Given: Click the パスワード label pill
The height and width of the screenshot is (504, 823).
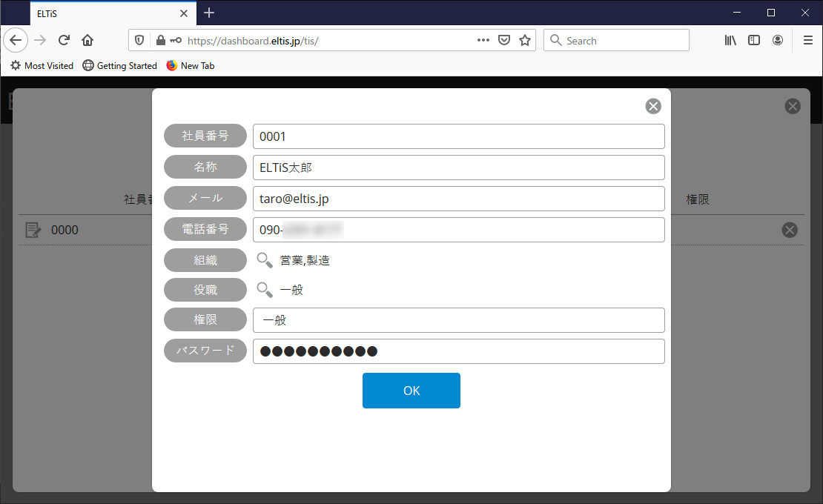Looking at the screenshot, I should point(205,351).
